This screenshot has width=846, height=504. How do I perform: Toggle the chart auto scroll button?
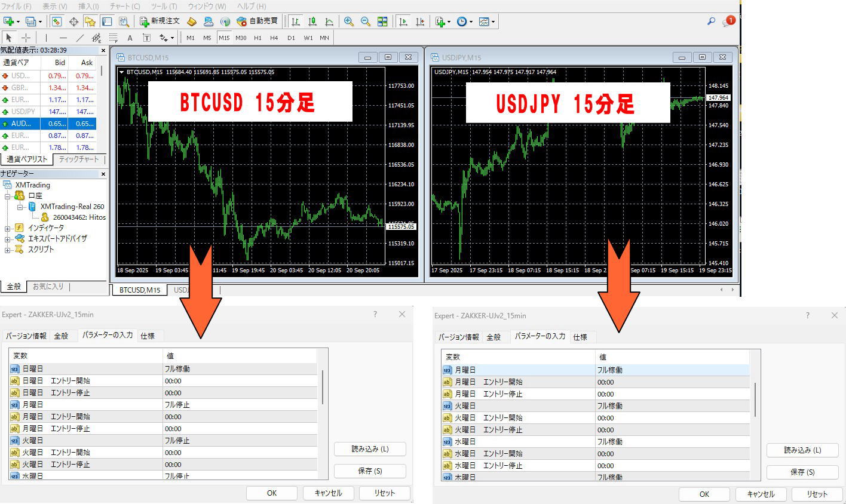click(403, 21)
